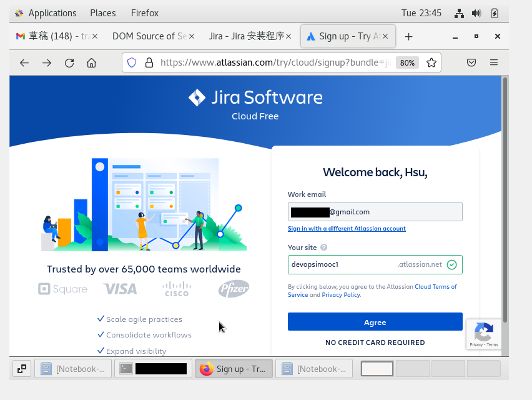Select the second workspace in switcher
Viewport: 532px width, 400px height.
click(413, 369)
